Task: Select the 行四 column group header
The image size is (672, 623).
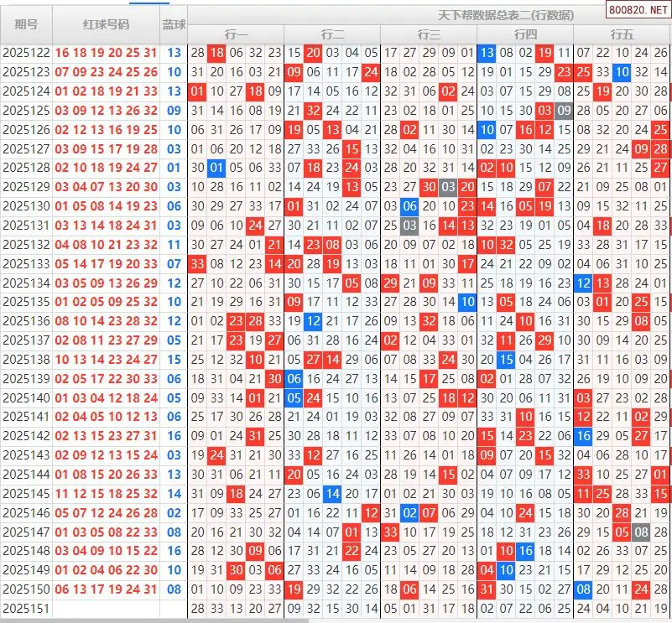Action: [x=525, y=34]
